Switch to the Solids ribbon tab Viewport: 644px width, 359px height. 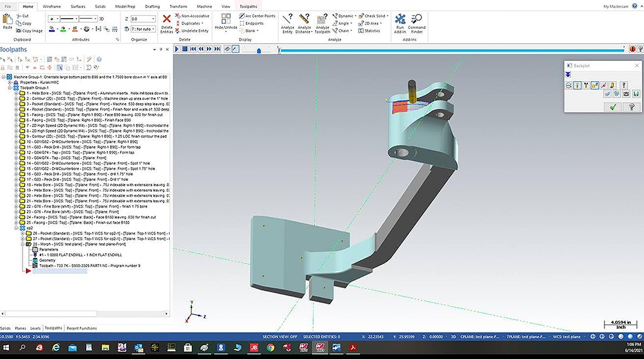point(100,6)
